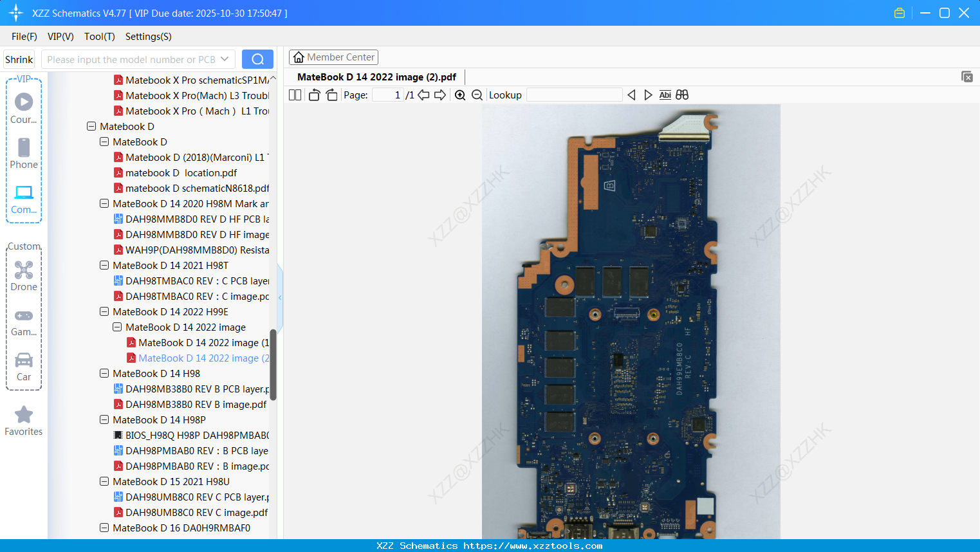Open the Game console sidebar category

pyautogui.click(x=24, y=322)
